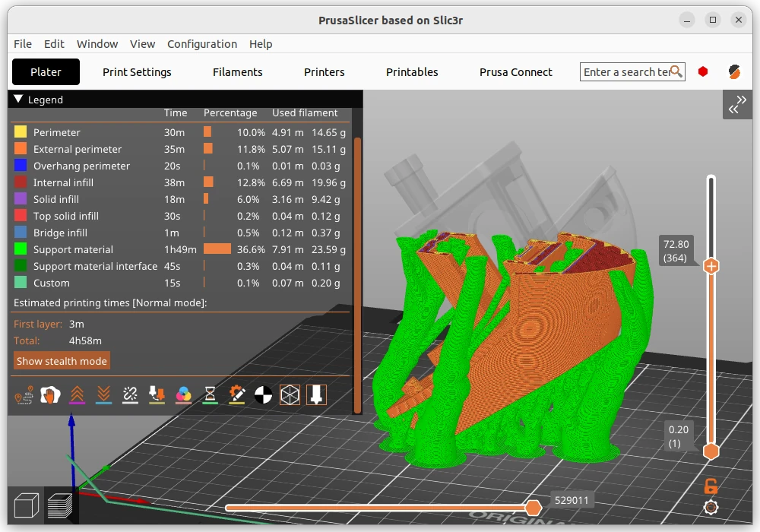Toggle Center of gravity marker icon
This screenshot has height=532, width=760.
pyautogui.click(x=263, y=395)
